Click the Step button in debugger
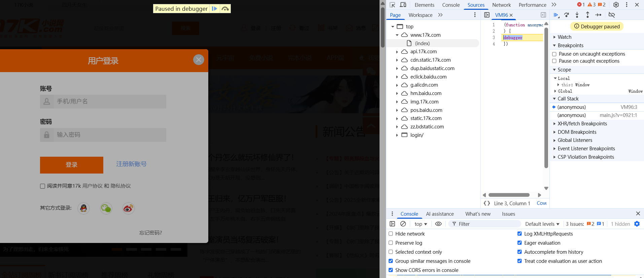 [598, 15]
